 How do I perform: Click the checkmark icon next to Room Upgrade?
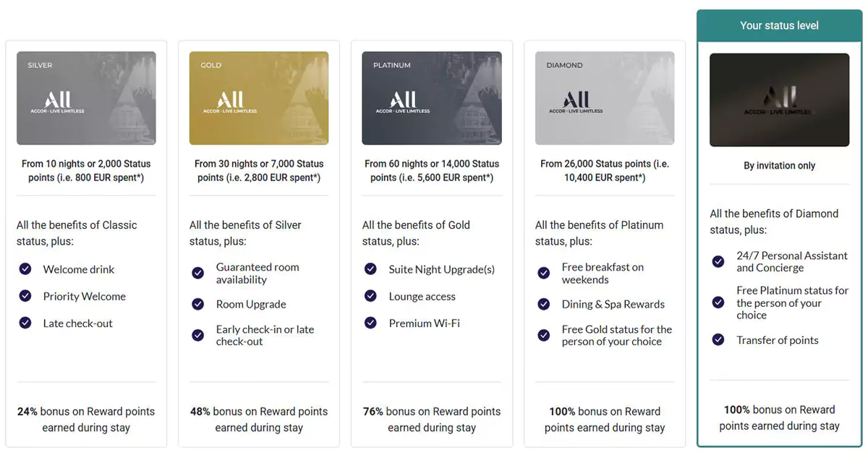pyautogui.click(x=198, y=304)
